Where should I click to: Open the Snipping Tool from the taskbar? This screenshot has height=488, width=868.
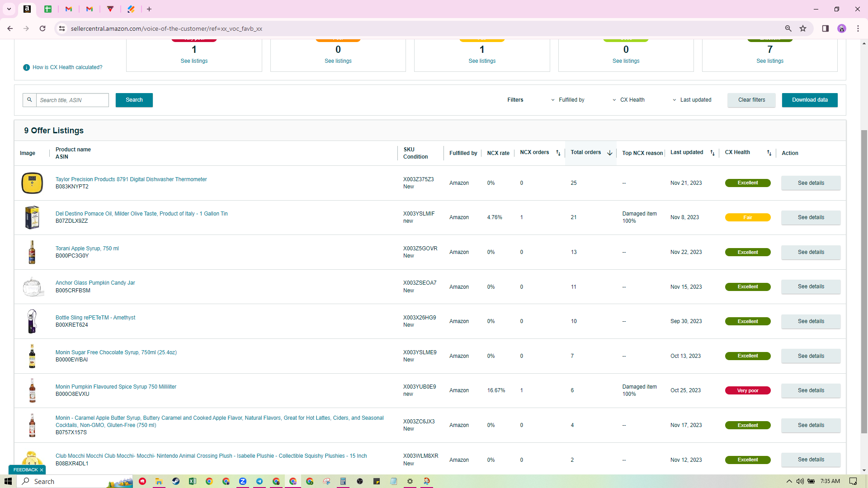click(x=427, y=481)
